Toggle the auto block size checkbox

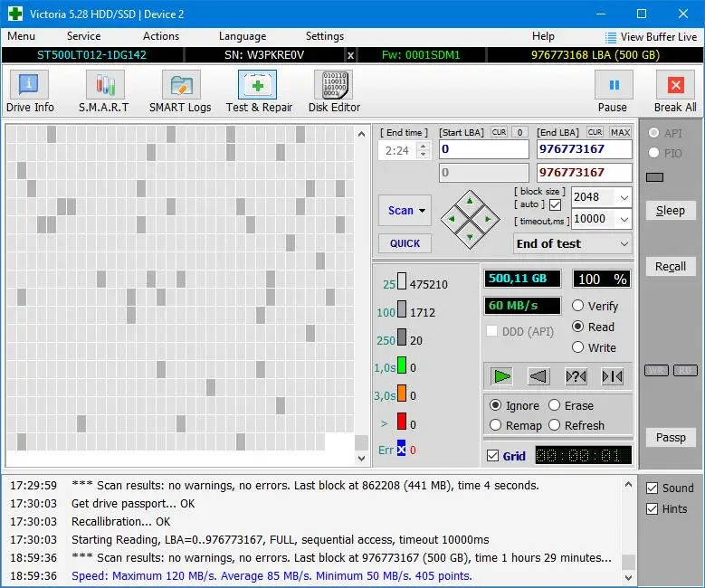click(556, 204)
